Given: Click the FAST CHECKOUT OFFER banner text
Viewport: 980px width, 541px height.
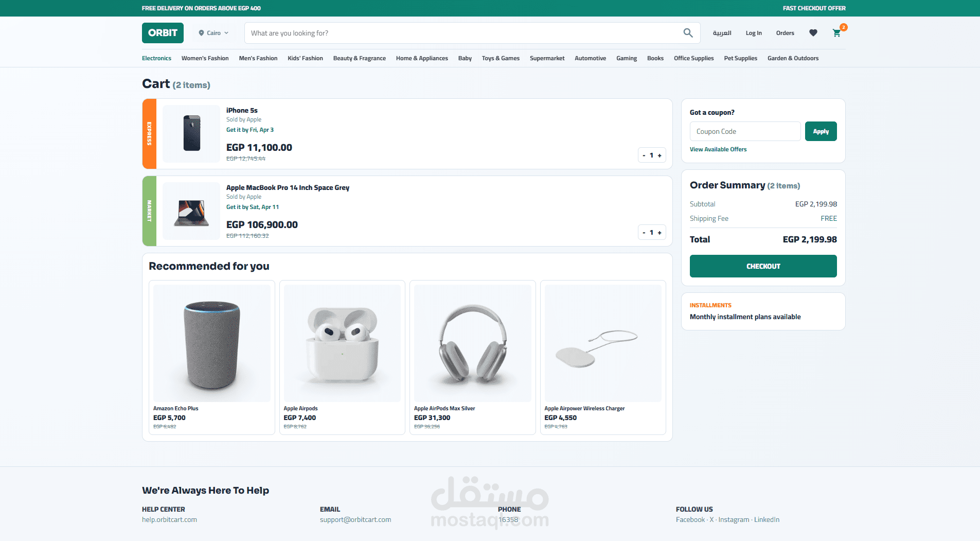Looking at the screenshot, I should point(814,8).
